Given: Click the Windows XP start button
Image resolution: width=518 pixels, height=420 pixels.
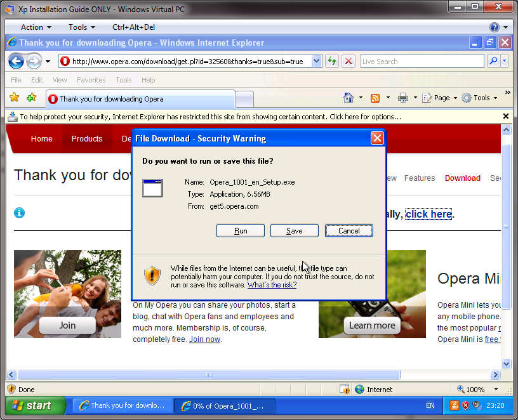Looking at the screenshot, I should tap(36, 405).
